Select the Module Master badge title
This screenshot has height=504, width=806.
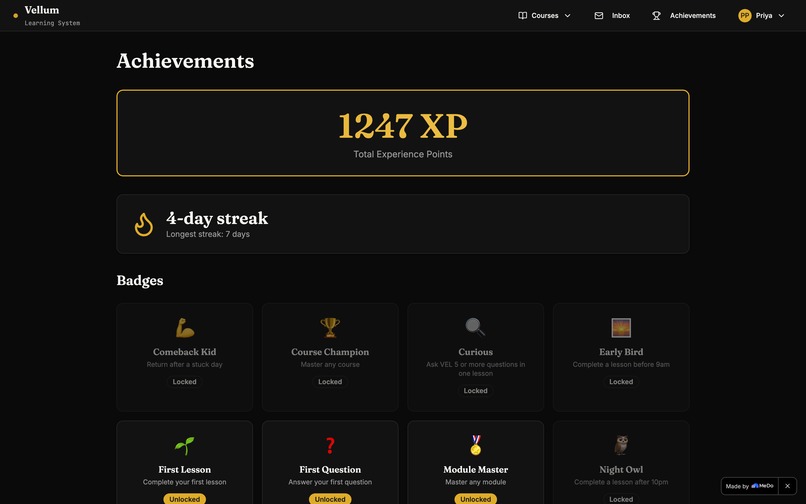coord(475,470)
